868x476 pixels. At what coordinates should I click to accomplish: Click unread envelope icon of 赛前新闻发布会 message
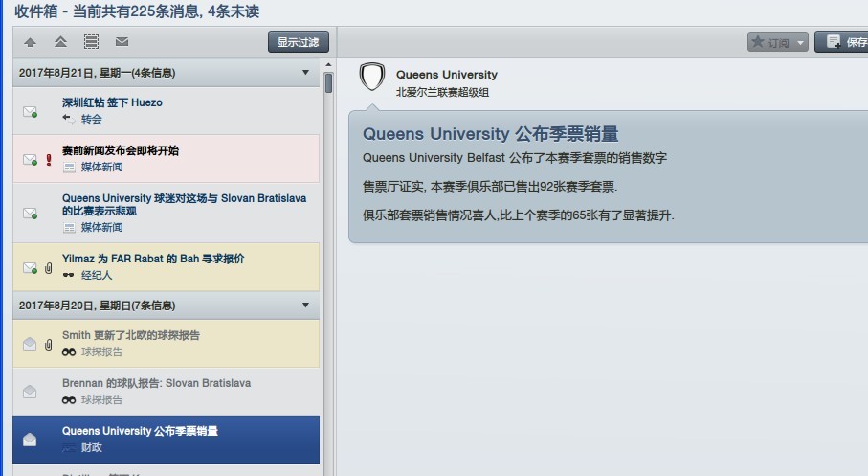(x=30, y=160)
